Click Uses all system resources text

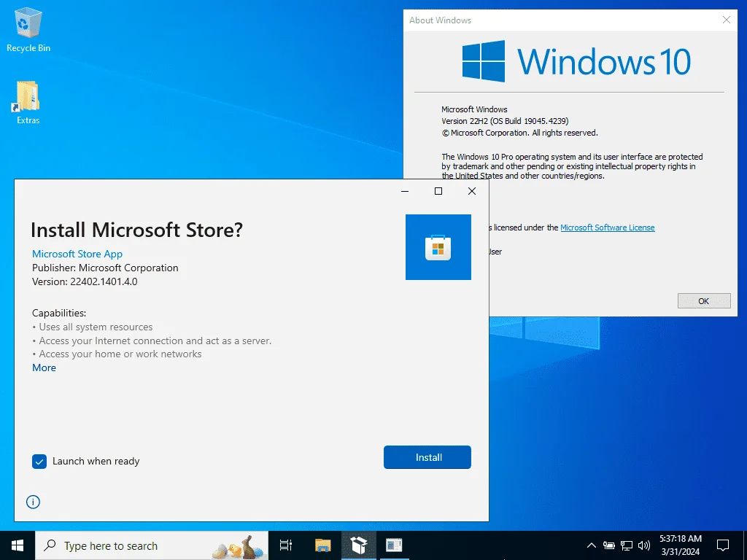click(x=96, y=327)
